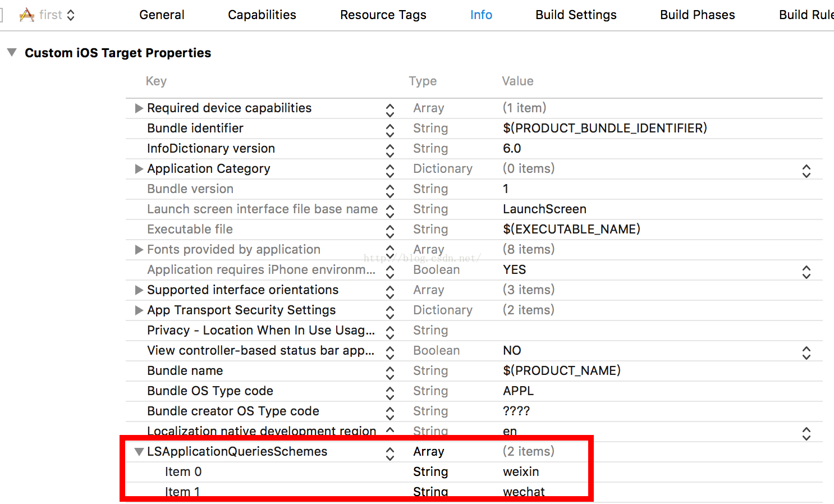Collapse LSApplicationQueriesSchemes array
The image size is (834, 504).
click(139, 452)
